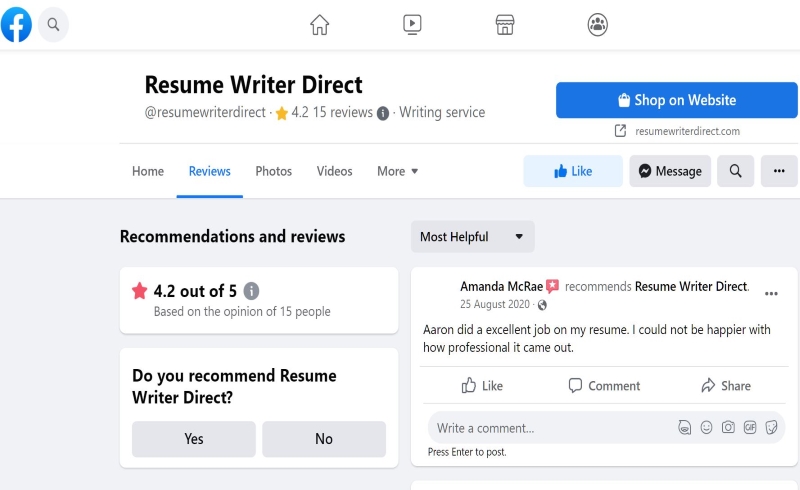Click the Resume Writer Direct page title
The image size is (800, 490).
(x=254, y=85)
